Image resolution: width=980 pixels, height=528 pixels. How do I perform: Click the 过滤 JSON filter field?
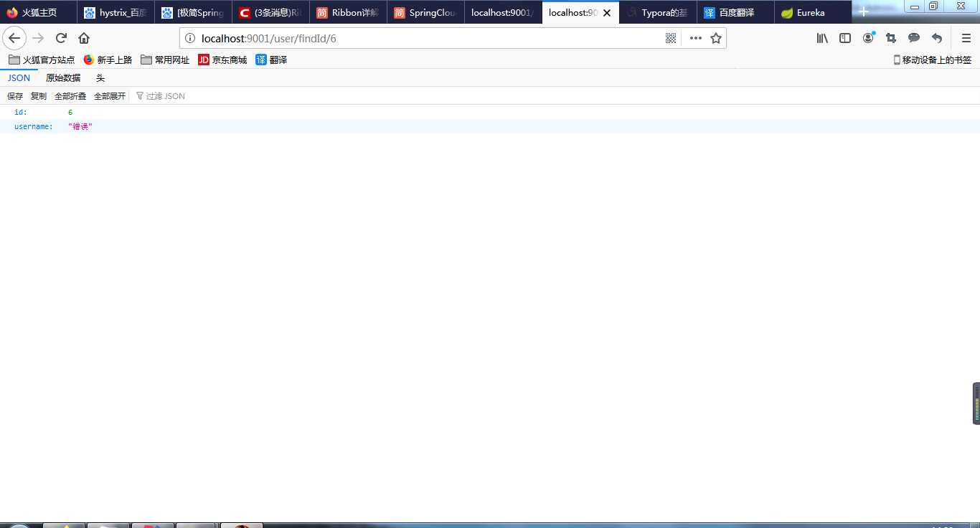point(165,96)
